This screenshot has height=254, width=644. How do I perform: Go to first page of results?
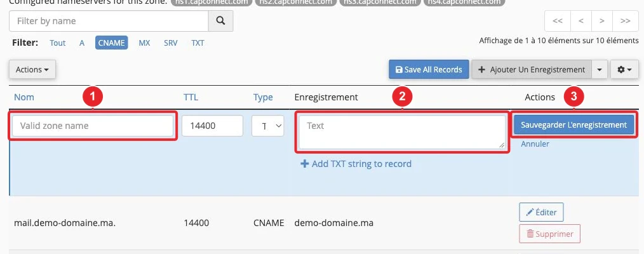pyautogui.click(x=558, y=21)
